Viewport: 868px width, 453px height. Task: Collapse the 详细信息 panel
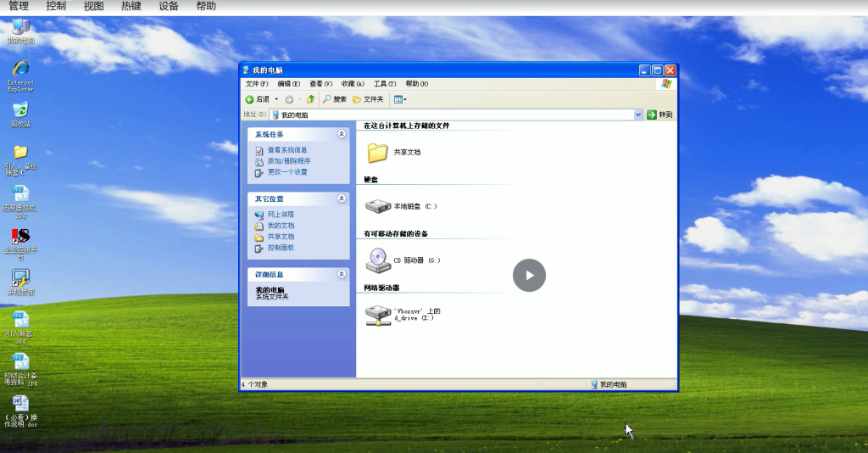[342, 274]
